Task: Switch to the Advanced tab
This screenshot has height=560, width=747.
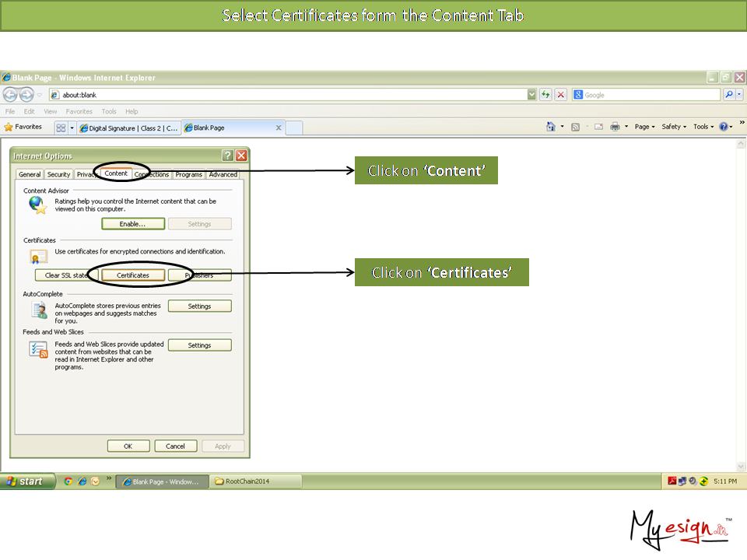Action: pyautogui.click(x=223, y=174)
